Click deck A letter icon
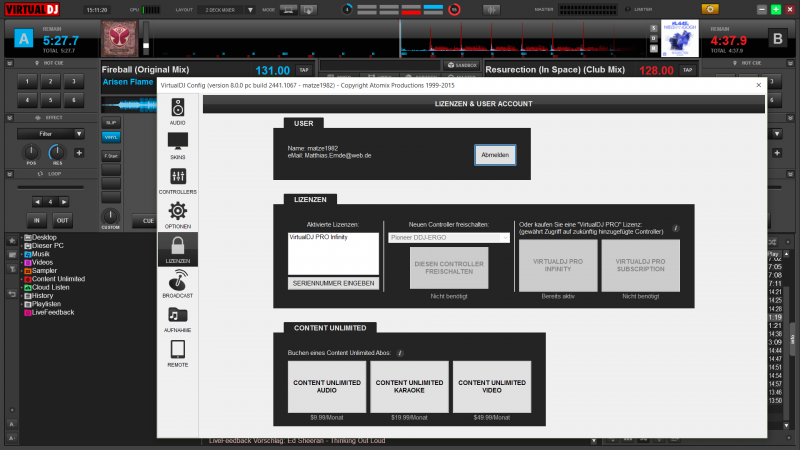Screen dimensions: 800x450 23,38
